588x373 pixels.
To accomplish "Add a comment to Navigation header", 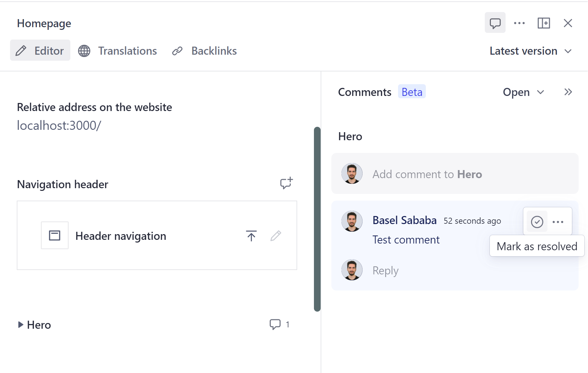I will 286,183.
